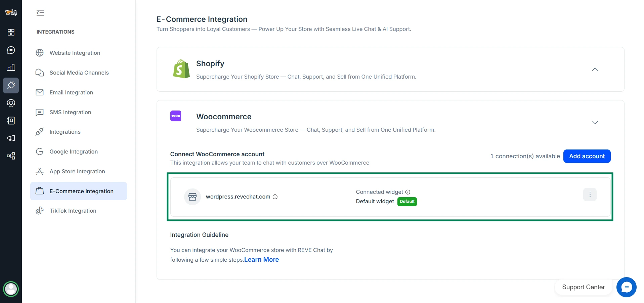Go to Email Integration
The image size is (644, 303).
[x=79, y=92]
